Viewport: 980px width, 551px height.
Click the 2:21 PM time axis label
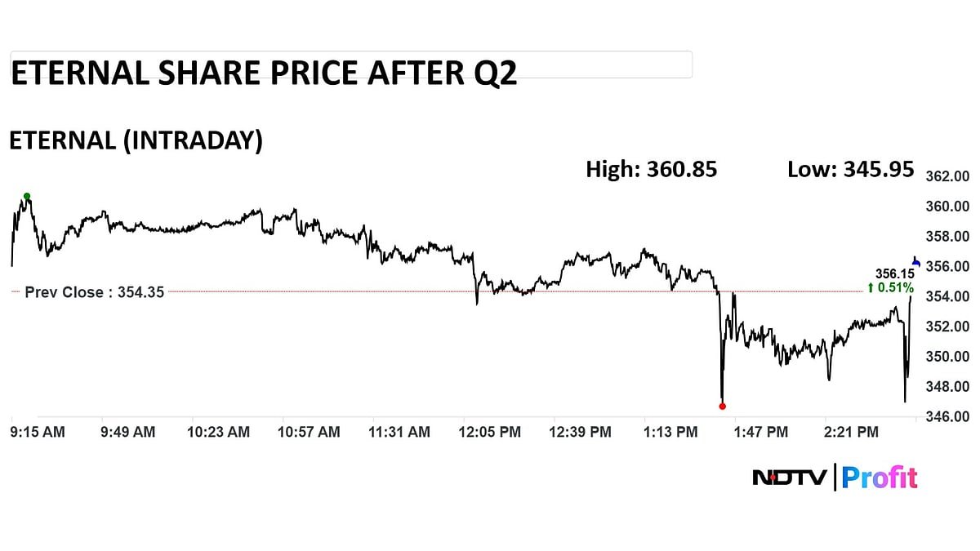[851, 432]
